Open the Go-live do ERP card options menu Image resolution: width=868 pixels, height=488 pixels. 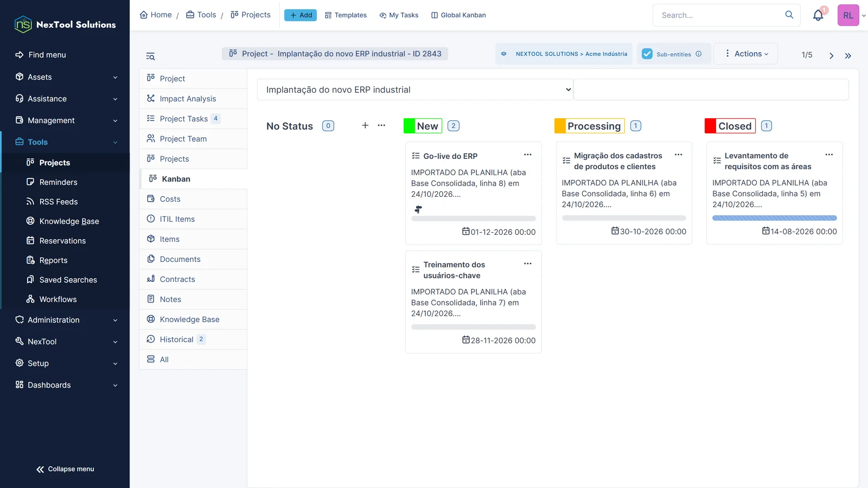(x=528, y=155)
